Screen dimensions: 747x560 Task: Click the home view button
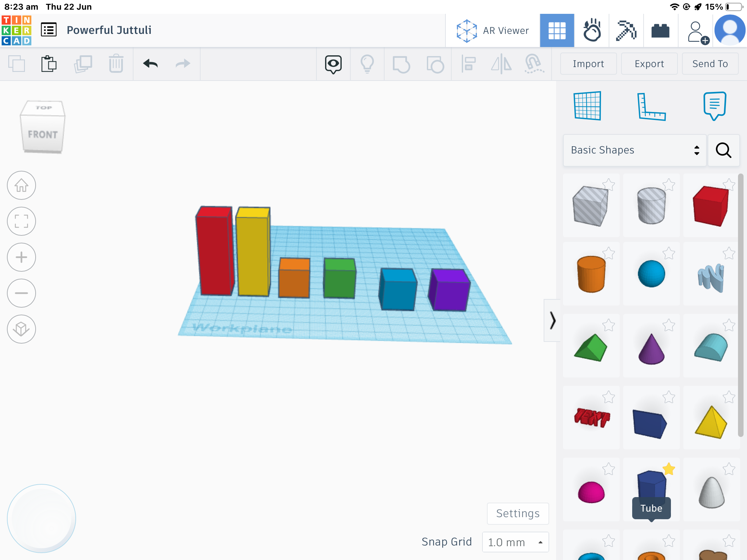pyautogui.click(x=21, y=186)
